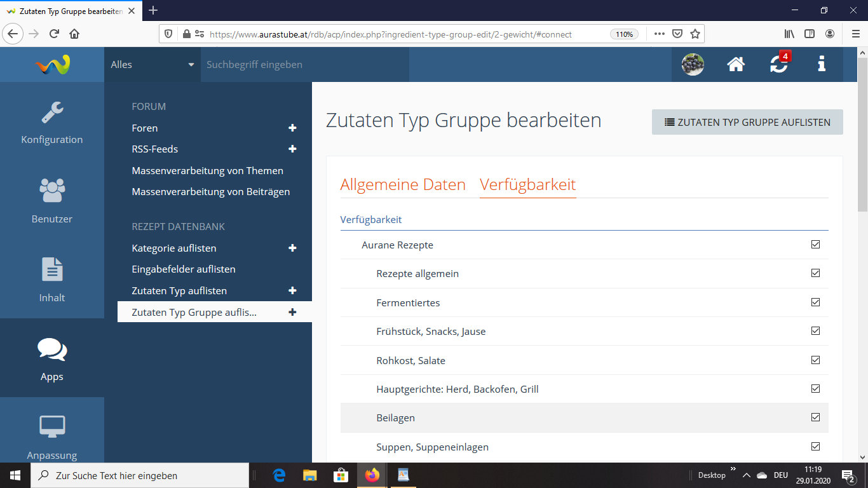Image resolution: width=868 pixels, height=488 pixels.
Task: Toggle the Fermentiertes checkbox
Action: (x=815, y=302)
